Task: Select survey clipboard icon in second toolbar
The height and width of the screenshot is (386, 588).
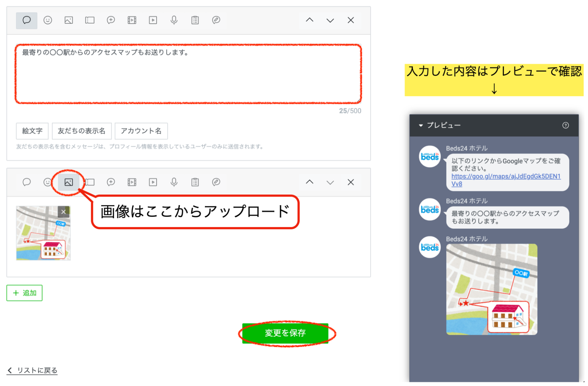Action: click(x=195, y=182)
